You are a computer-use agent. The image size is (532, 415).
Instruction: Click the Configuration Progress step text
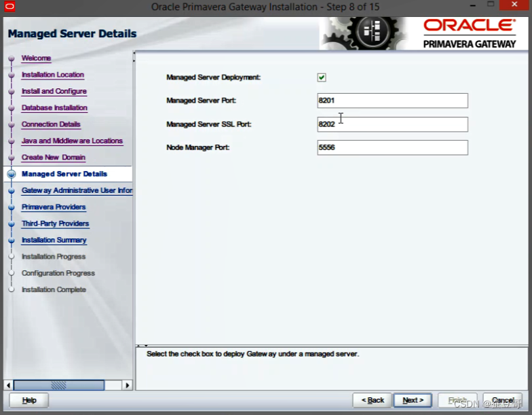pyautogui.click(x=58, y=273)
